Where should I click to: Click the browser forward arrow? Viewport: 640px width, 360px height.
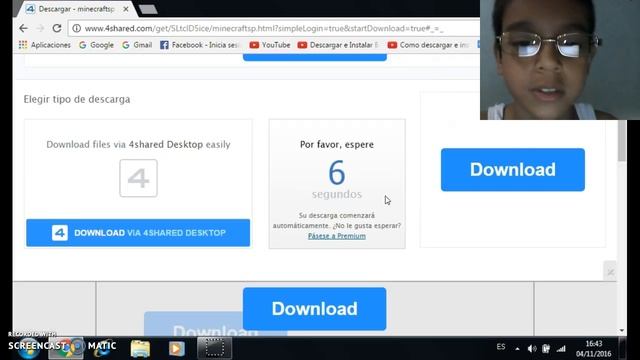[x=40, y=28]
